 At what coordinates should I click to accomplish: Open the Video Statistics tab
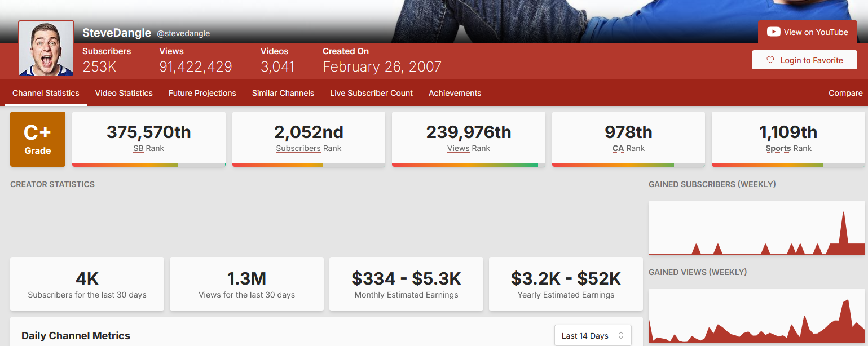point(124,93)
